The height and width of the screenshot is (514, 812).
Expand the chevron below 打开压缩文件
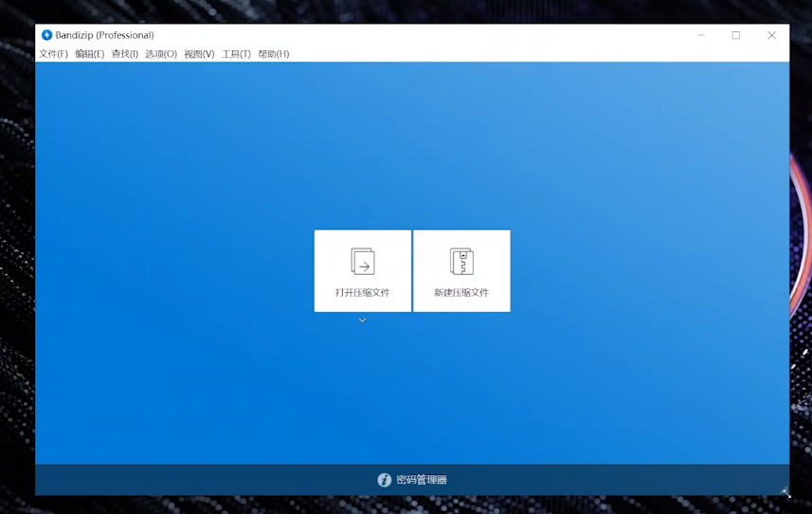coord(363,321)
